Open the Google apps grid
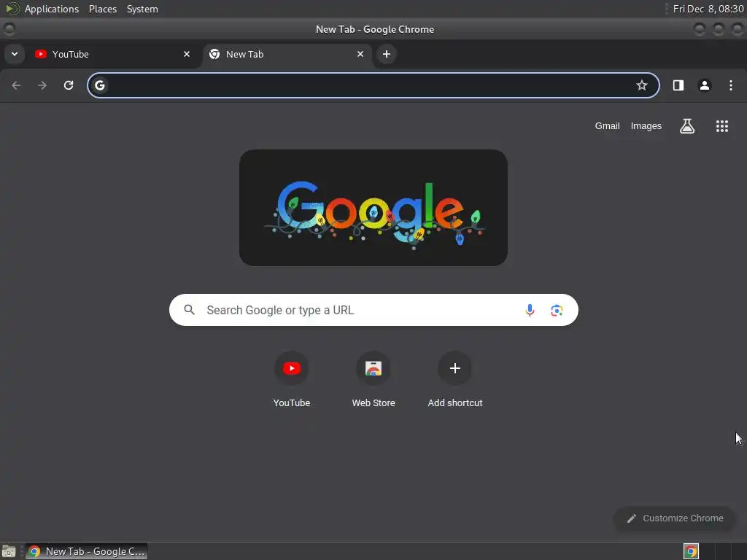 tap(722, 126)
